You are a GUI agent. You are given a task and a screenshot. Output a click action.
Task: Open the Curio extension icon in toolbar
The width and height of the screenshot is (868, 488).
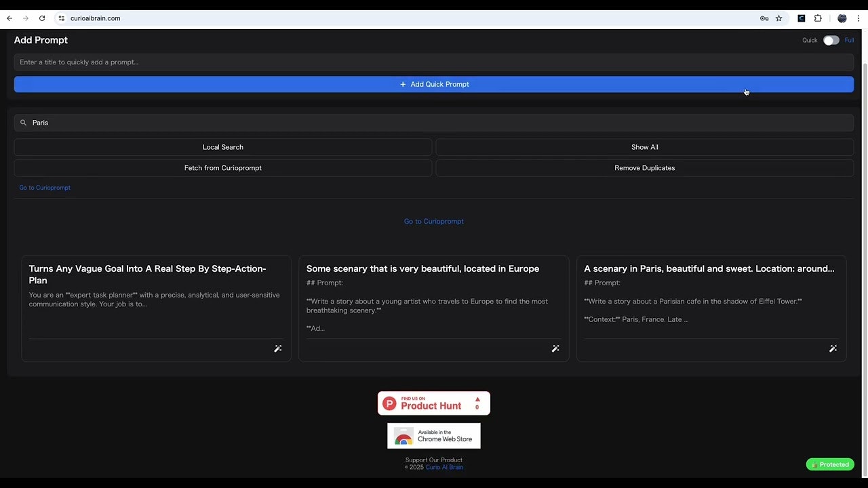(802, 18)
